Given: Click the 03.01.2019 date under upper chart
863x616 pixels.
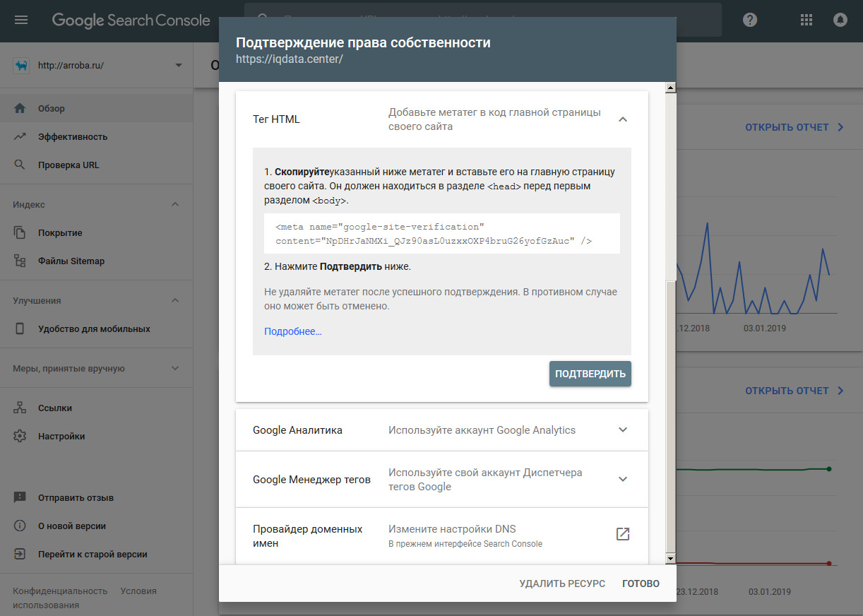Looking at the screenshot, I should point(764,328).
